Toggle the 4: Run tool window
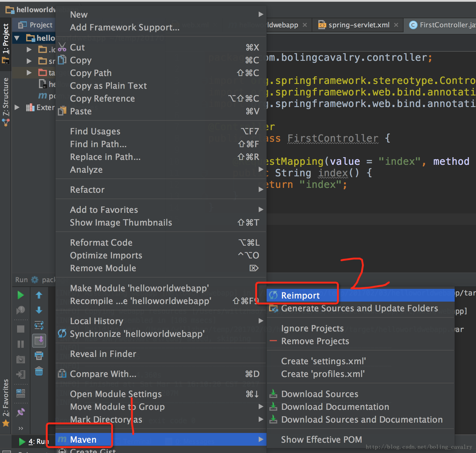Screen dimensions: 476x453 pyautogui.click(x=33, y=441)
